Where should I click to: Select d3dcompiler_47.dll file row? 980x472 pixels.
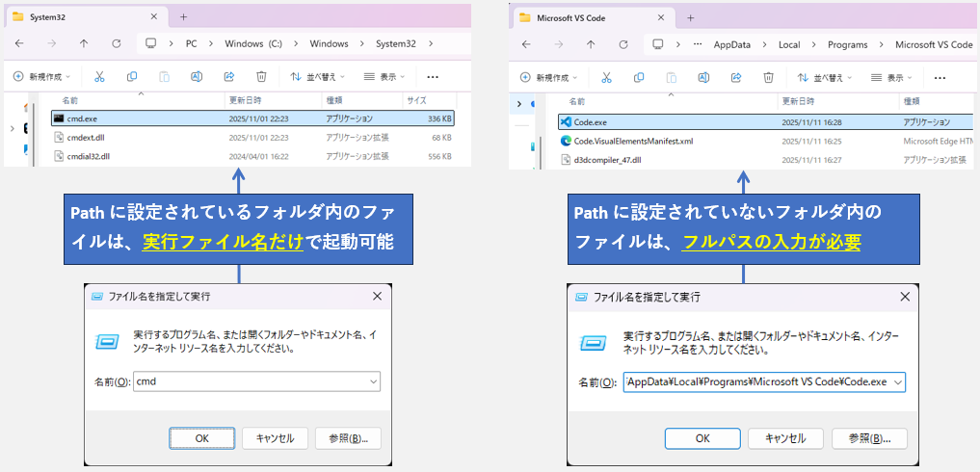(766, 160)
